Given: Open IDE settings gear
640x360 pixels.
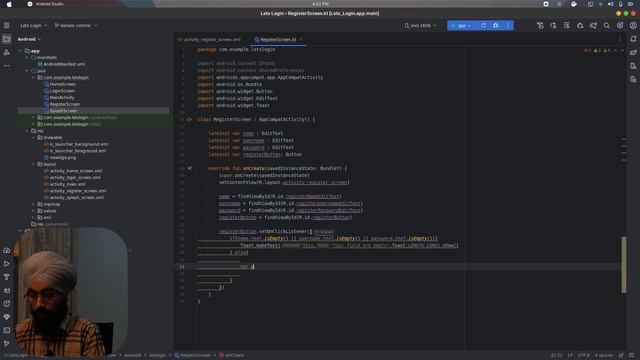Looking at the screenshot, I should click(620, 25).
